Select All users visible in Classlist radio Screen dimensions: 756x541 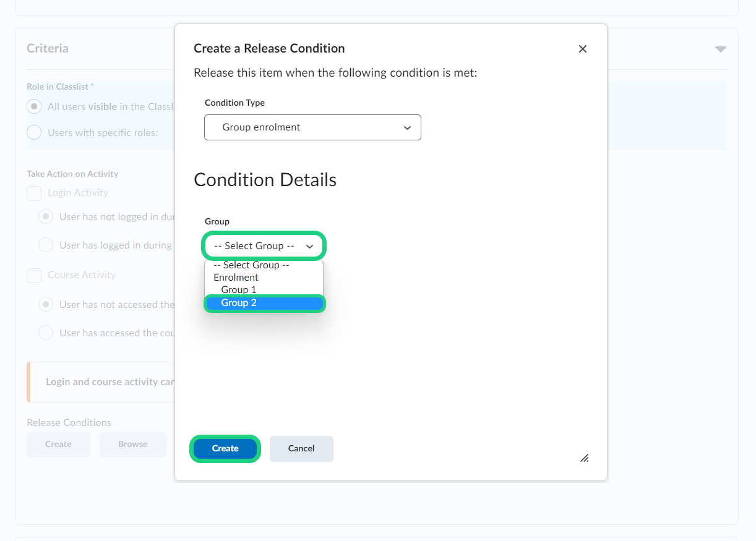(35, 106)
